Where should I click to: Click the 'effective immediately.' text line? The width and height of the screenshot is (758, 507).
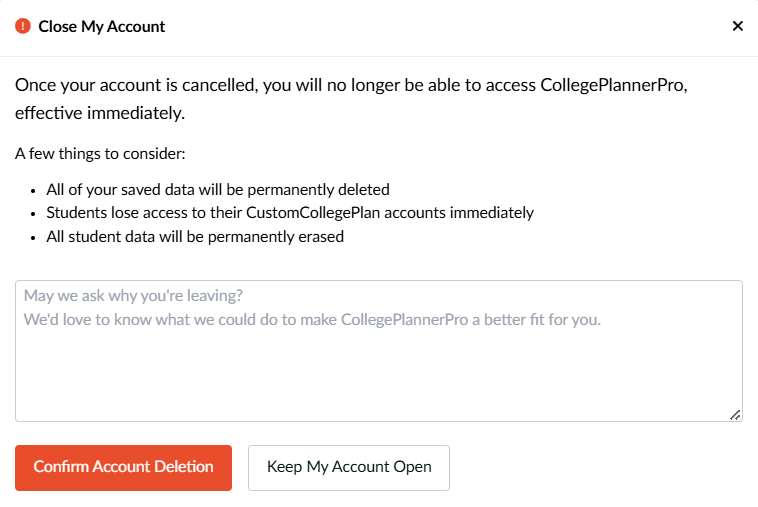tap(100, 113)
